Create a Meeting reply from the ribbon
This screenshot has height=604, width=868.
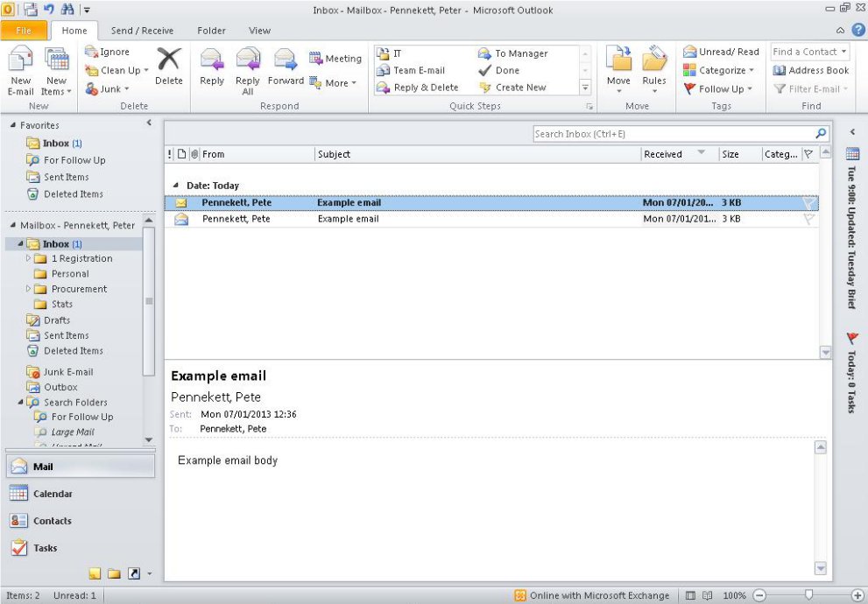pos(335,59)
